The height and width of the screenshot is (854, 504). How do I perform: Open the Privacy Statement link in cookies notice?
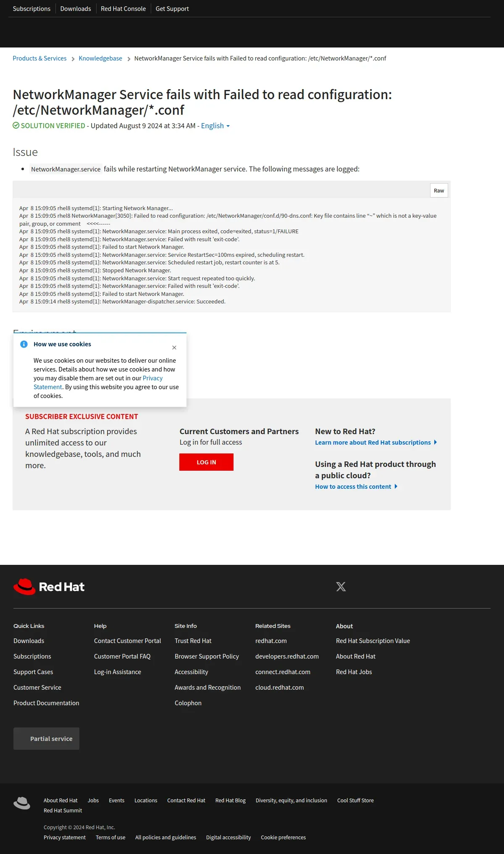(98, 382)
